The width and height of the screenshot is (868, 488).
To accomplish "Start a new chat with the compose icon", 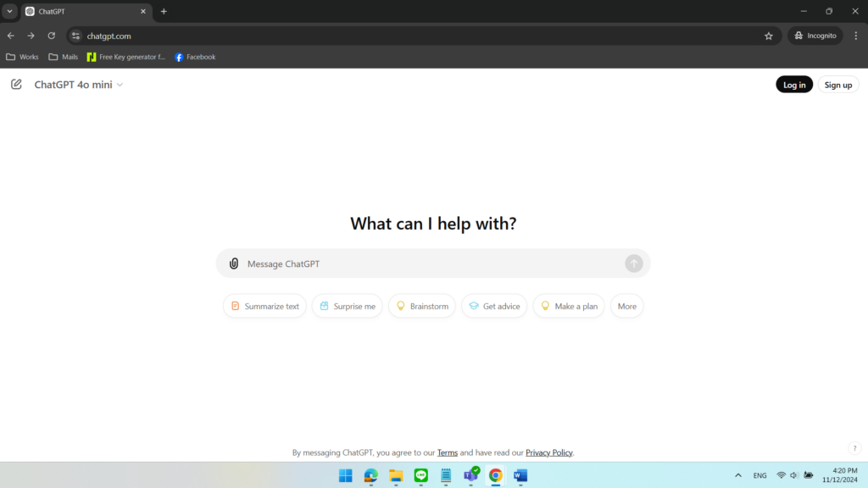I will (x=16, y=84).
